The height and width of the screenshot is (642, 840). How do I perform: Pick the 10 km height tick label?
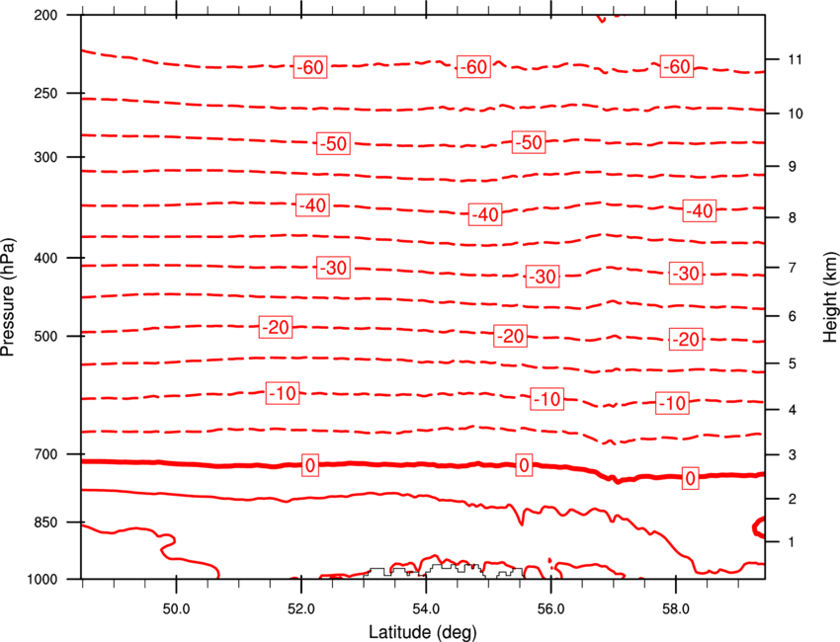795,114
